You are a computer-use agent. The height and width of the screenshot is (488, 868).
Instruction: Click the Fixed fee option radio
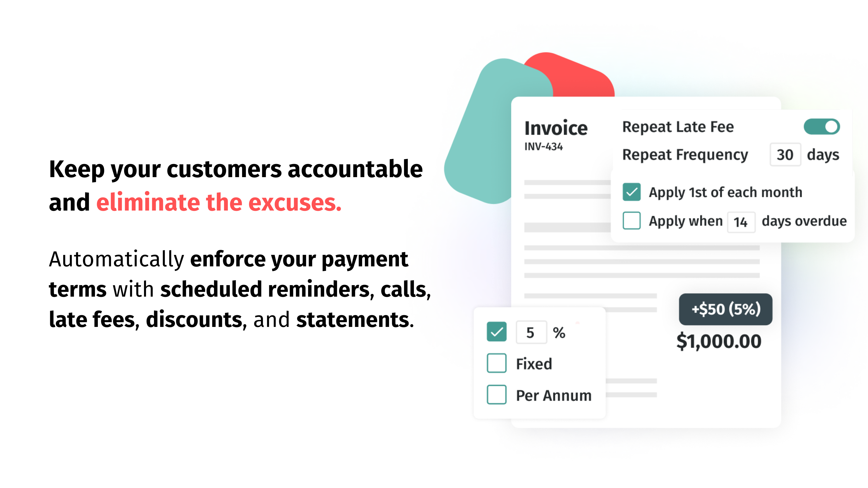(497, 364)
